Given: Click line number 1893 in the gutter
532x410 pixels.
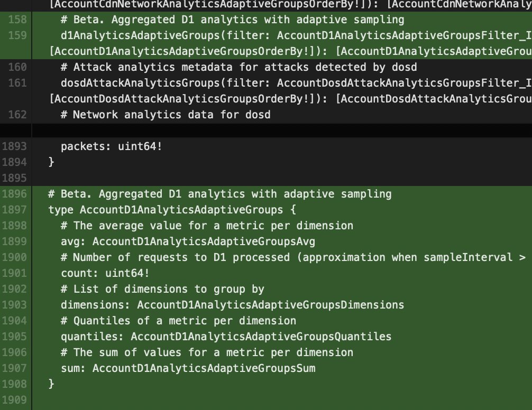Looking at the screenshot, I should [13, 146].
